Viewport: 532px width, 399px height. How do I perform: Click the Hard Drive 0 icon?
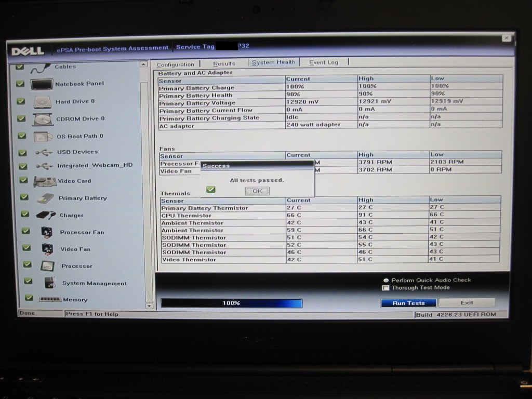pos(43,102)
